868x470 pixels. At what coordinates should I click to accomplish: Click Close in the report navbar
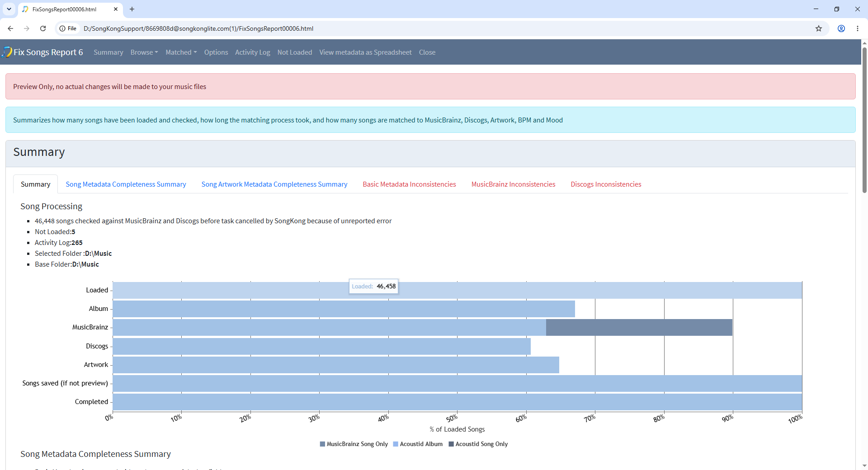coord(427,52)
